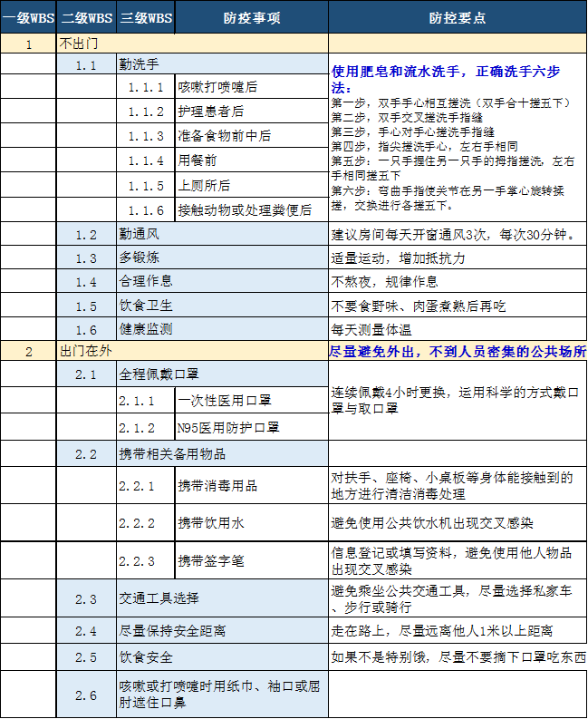Select the 一级WBS header cell
Viewport: 588px width, 719px height.
click(28, 17)
